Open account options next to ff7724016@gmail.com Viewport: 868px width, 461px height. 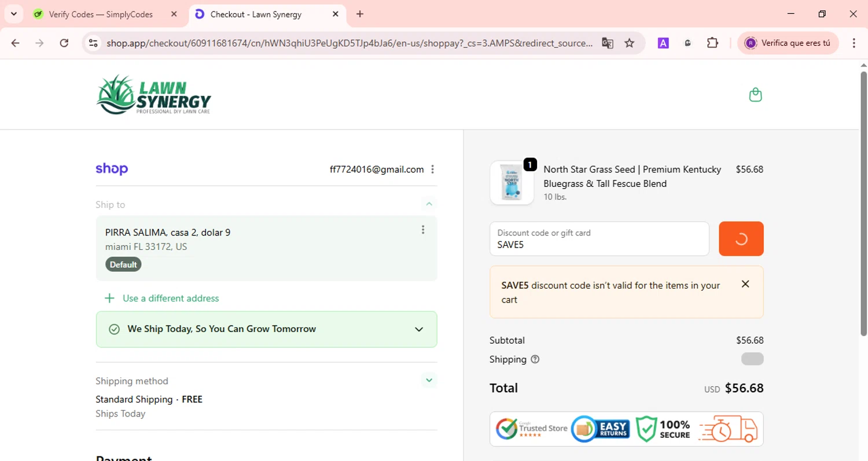(432, 169)
